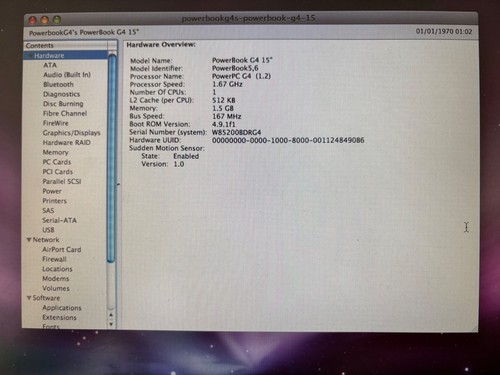This screenshot has height=375, width=500.
Task: Select Memory in the sidebar list
Action: click(x=55, y=152)
